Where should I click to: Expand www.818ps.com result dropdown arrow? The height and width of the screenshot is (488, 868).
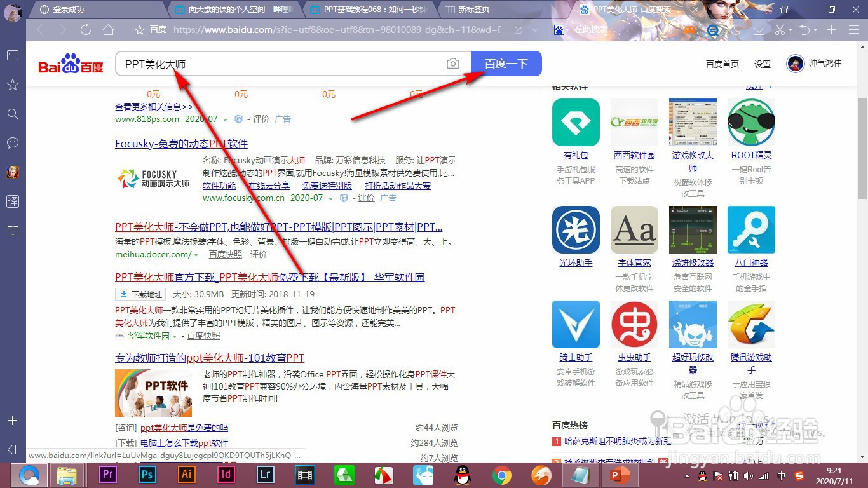tap(226, 119)
